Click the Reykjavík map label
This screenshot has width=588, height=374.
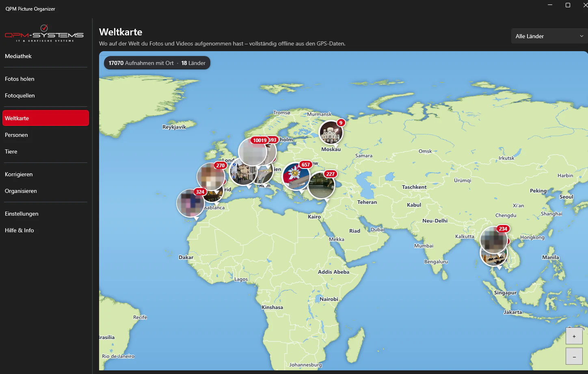(x=174, y=127)
